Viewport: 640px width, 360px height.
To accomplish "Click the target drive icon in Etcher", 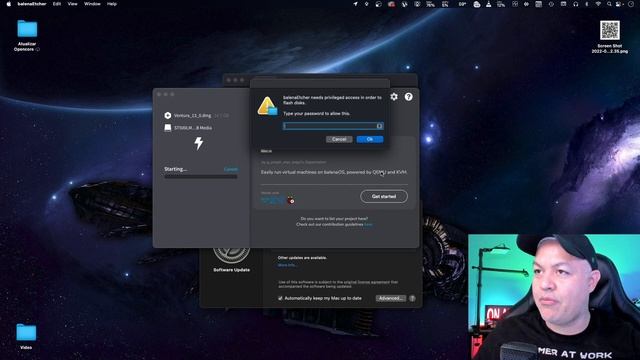I will 168,128.
